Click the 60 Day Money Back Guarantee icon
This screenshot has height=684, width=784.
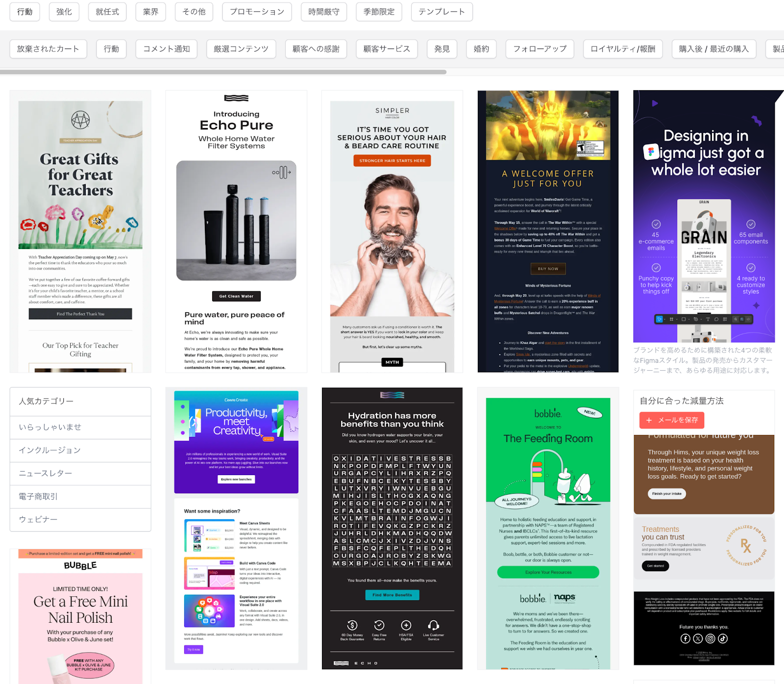352,625
